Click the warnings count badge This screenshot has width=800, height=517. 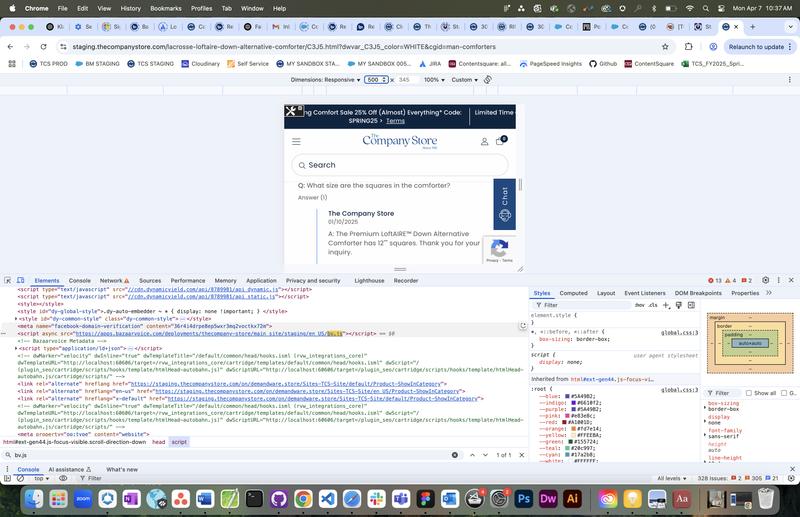731,280
